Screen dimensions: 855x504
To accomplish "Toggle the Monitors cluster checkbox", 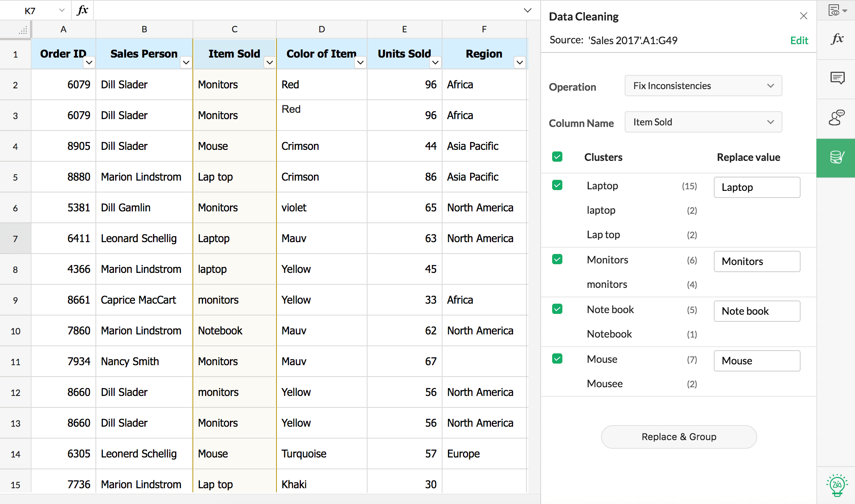I will tap(557, 260).
